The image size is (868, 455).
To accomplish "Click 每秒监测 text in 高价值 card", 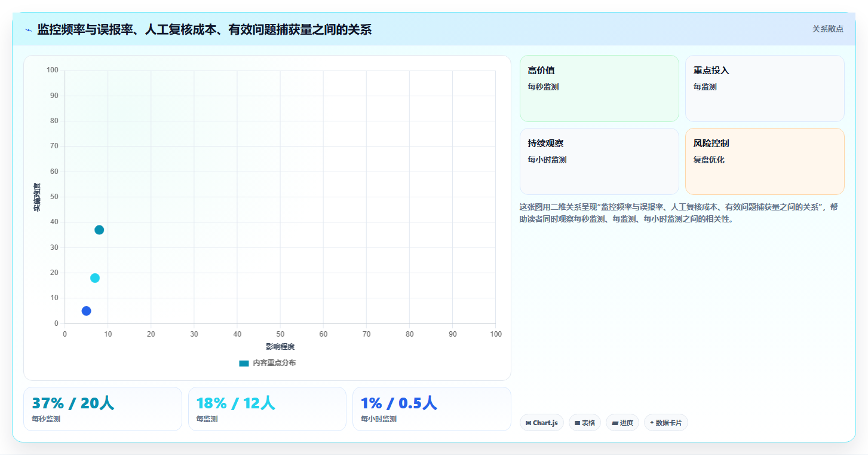I will coord(543,87).
